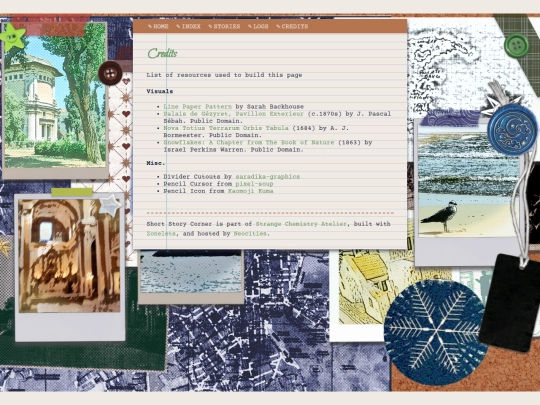Click the blue moon wax seal

[x=512, y=130]
